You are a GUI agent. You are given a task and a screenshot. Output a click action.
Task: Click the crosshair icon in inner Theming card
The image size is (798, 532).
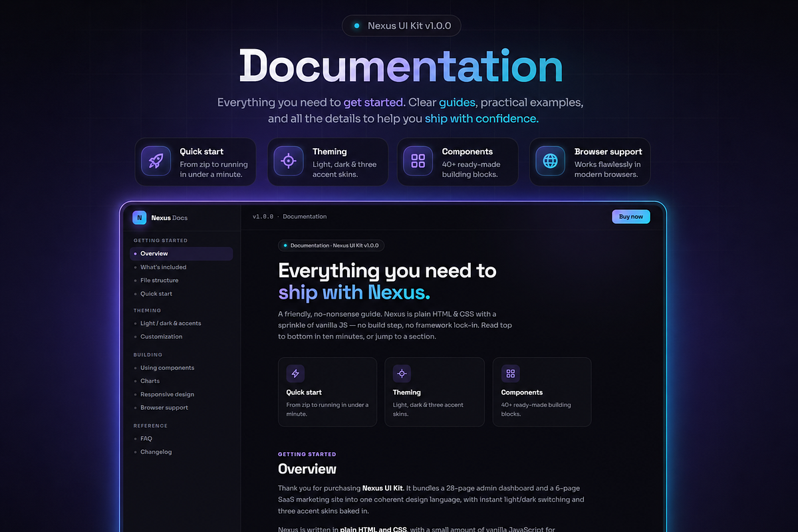402,373
